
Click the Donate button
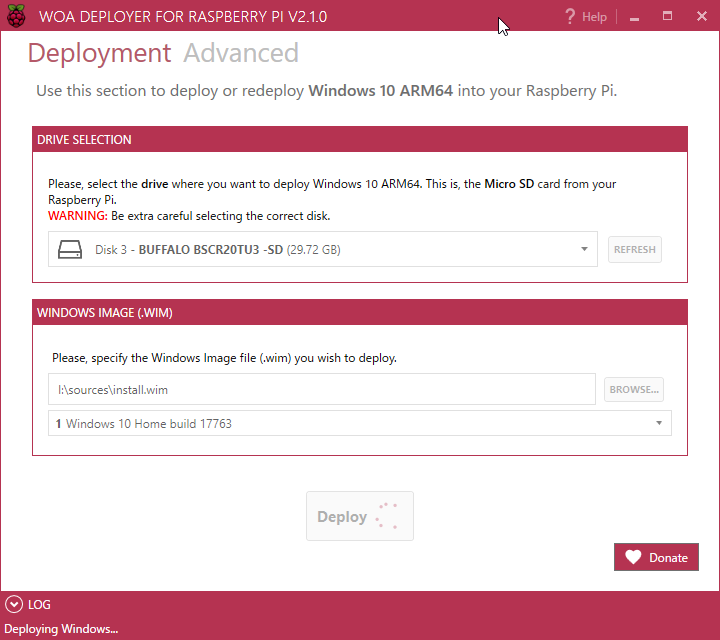coord(656,557)
